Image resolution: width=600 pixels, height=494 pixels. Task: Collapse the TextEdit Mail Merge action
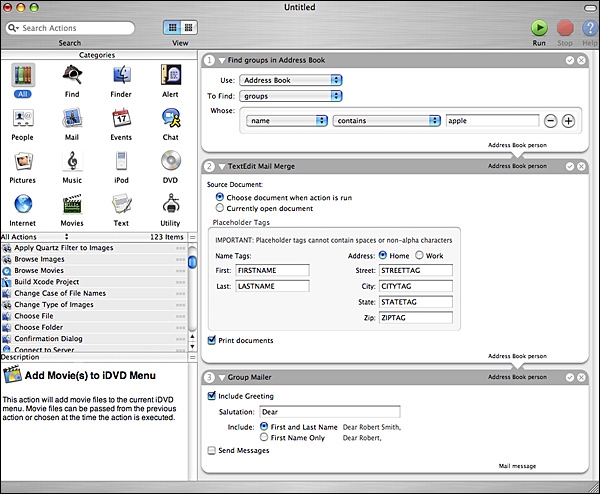222,166
